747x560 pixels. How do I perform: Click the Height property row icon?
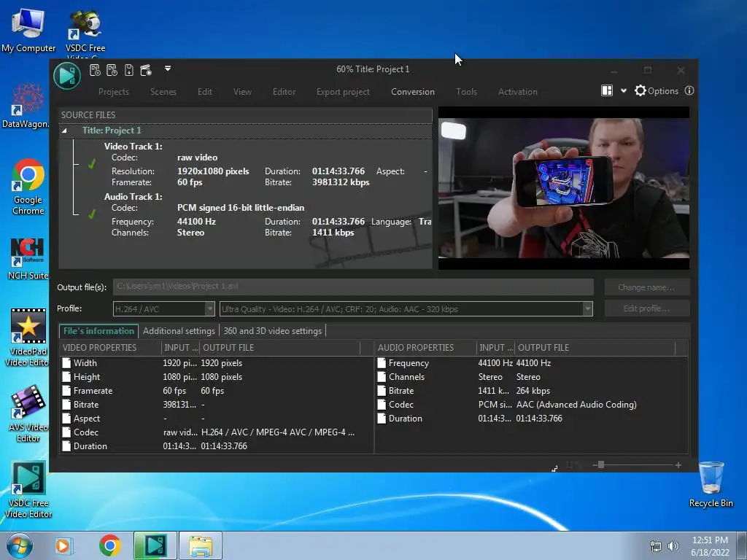click(66, 377)
